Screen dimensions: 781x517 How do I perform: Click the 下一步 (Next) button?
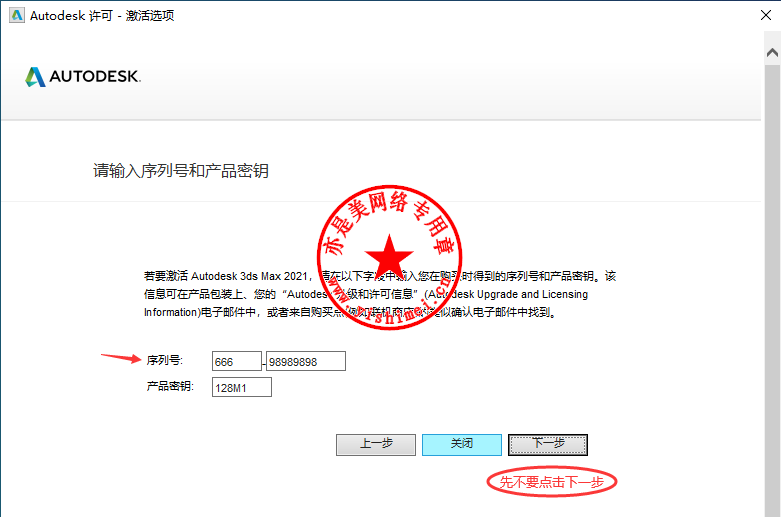coord(548,444)
